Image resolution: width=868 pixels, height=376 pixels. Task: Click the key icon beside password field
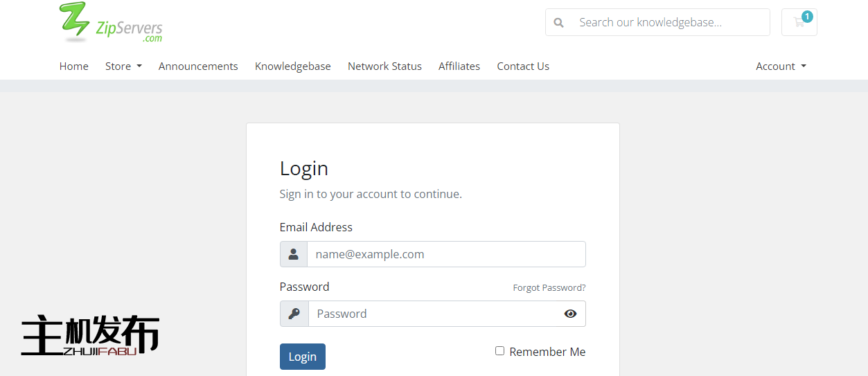pos(294,314)
